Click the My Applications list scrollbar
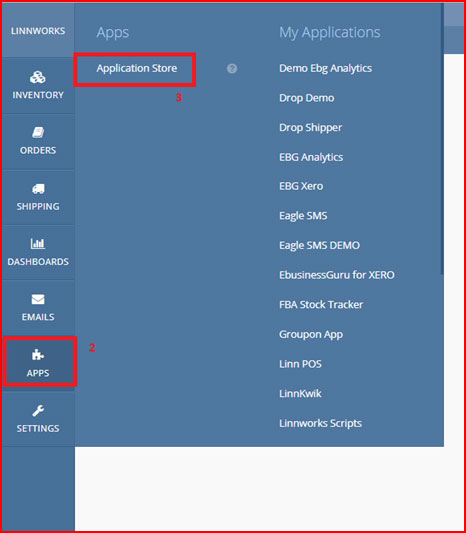Screen dimensions: 466x533 (442, 139)
